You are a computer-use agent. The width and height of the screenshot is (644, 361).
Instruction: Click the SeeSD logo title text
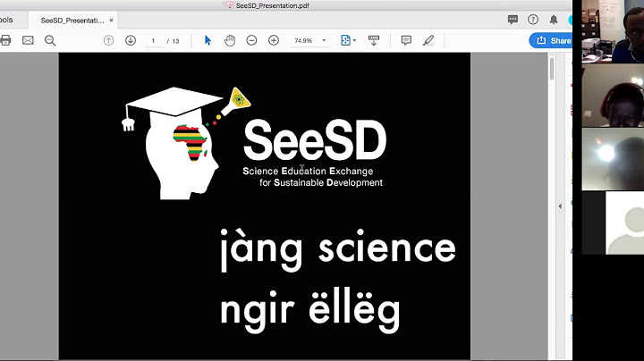315,140
